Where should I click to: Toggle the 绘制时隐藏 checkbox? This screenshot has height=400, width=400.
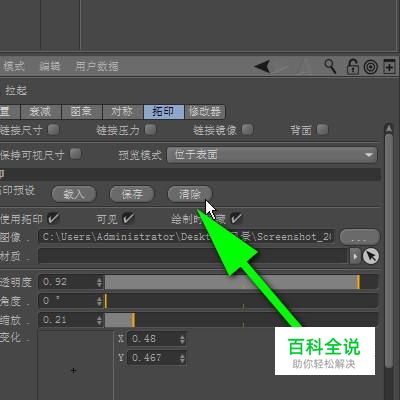(x=236, y=218)
